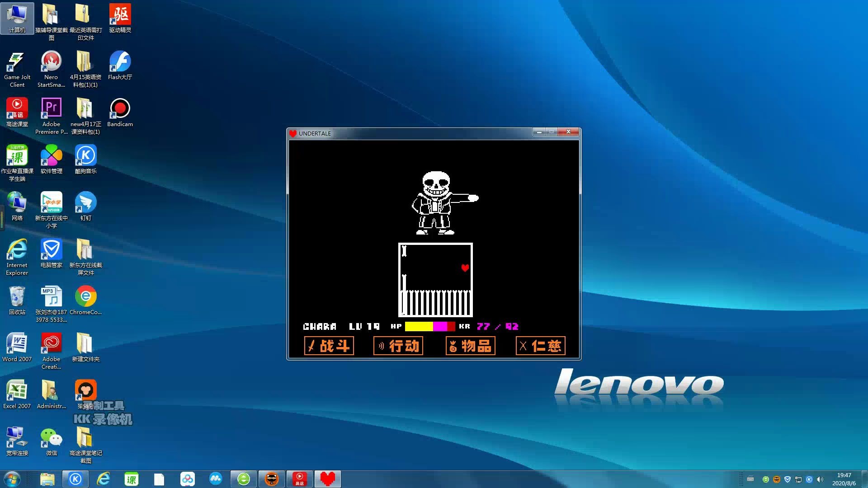The height and width of the screenshot is (488, 868).
Task: Switch to Undertale heart taskbar item
Action: pyautogui.click(x=328, y=479)
